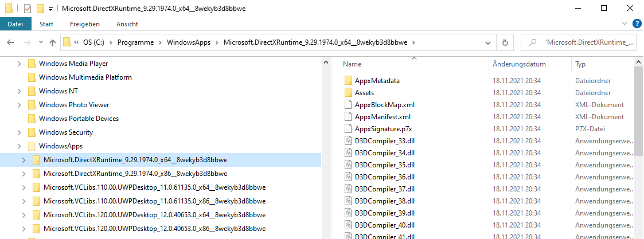Image resolution: width=644 pixels, height=239 pixels.
Task: Click the Assets folder icon
Action: (x=348, y=92)
